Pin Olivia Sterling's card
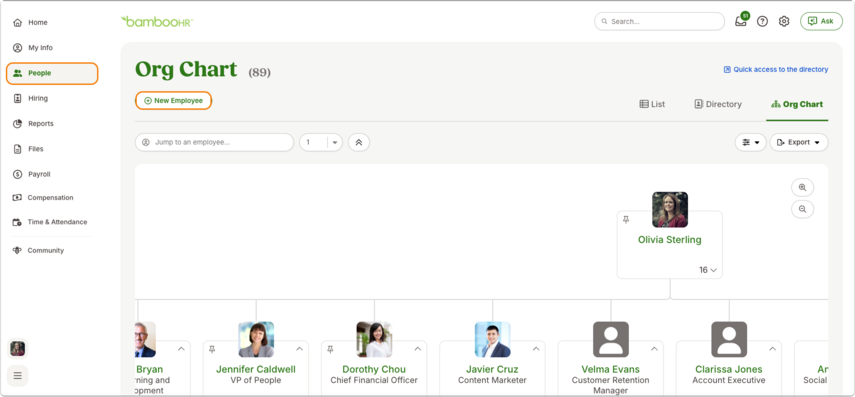 (x=626, y=219)
